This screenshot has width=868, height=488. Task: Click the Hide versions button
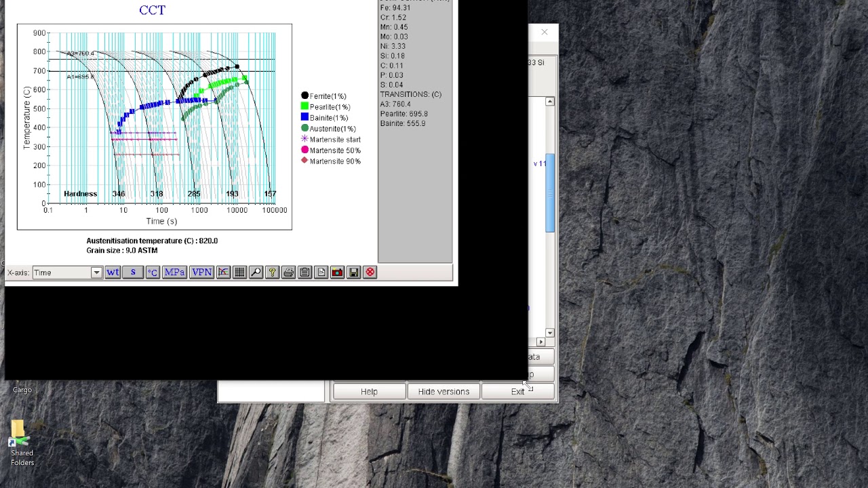click(443, 392)
